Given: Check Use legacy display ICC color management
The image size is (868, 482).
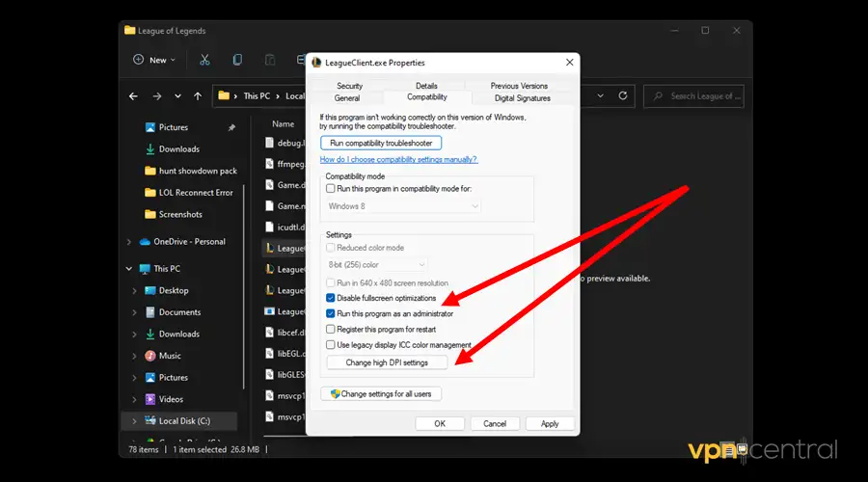Looking at the screenshot, I should 331,345.
